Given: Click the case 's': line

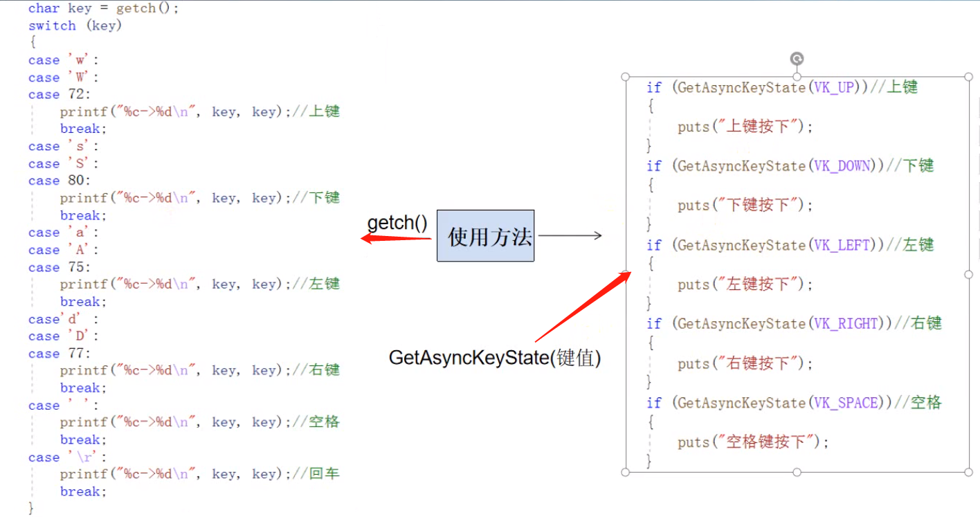Looking at the screenshot, I should point(64,147).
